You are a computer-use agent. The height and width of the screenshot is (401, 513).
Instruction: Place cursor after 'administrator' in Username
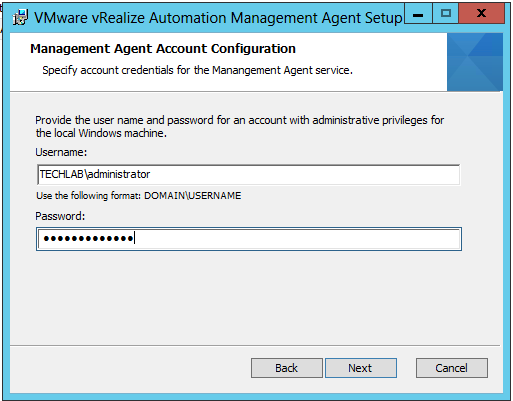coord(151,174)
